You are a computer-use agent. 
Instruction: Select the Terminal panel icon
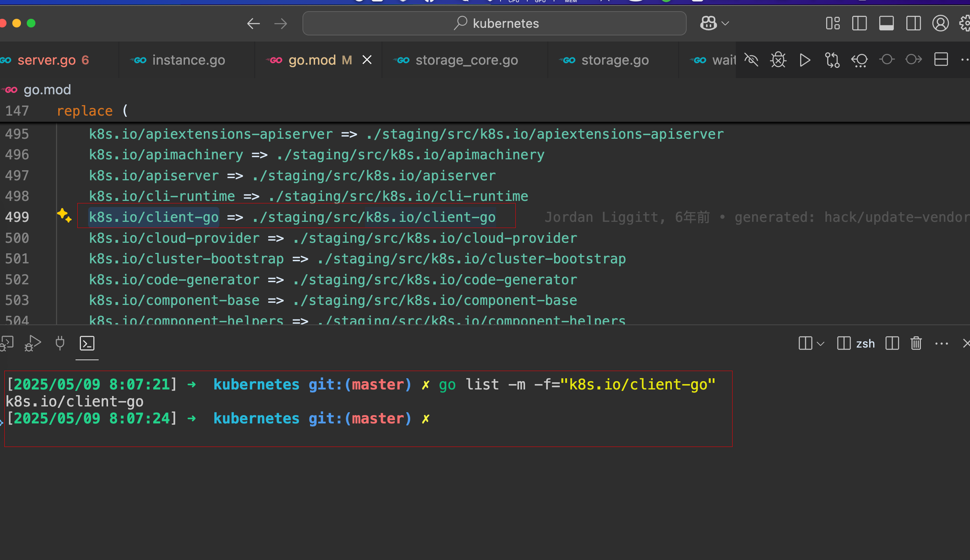pyautogui.click(x=87, y=343)
